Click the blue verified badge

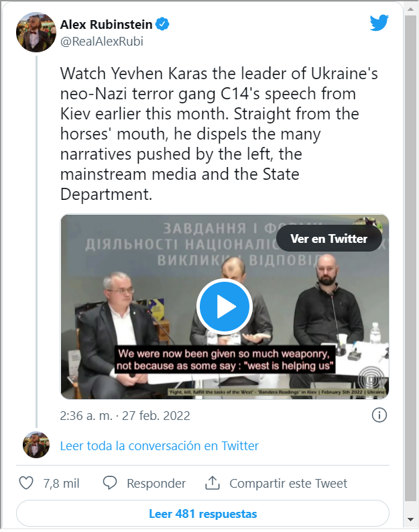[x=162, y=25]
